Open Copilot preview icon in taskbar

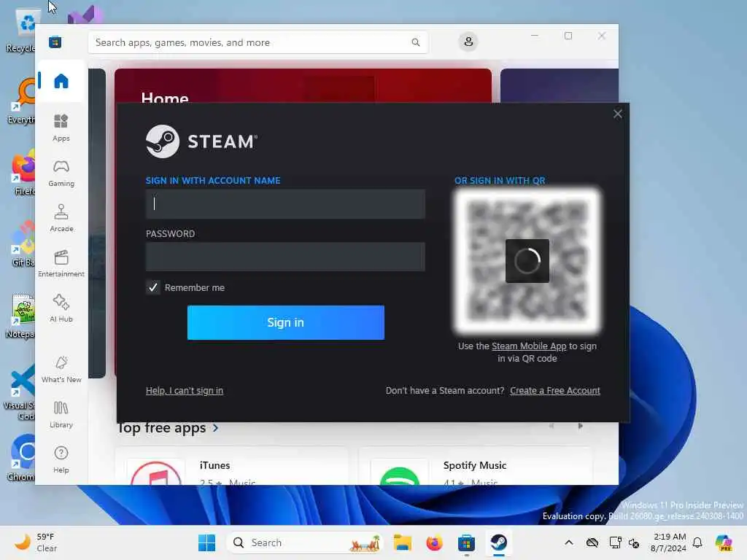click(723, 542)
